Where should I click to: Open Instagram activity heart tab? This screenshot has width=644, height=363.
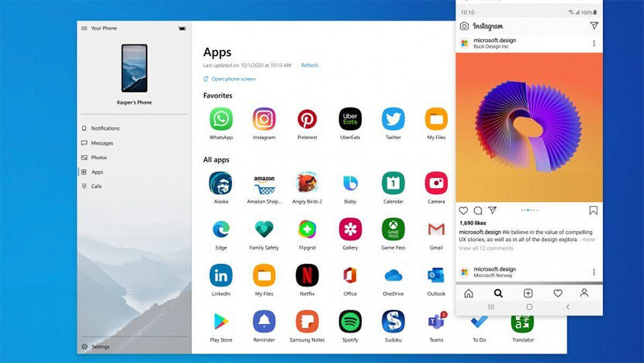(558, 293)
